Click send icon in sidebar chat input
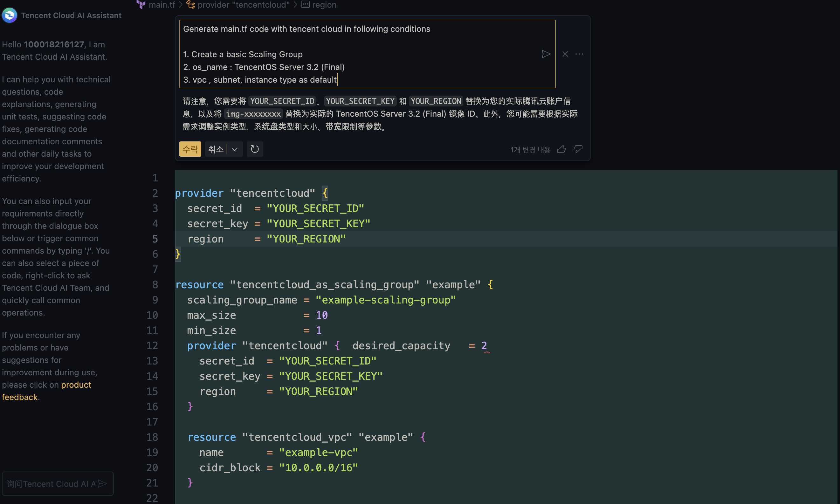The height and width of the screenshot is (504, 840). click(x=103, y=483)
